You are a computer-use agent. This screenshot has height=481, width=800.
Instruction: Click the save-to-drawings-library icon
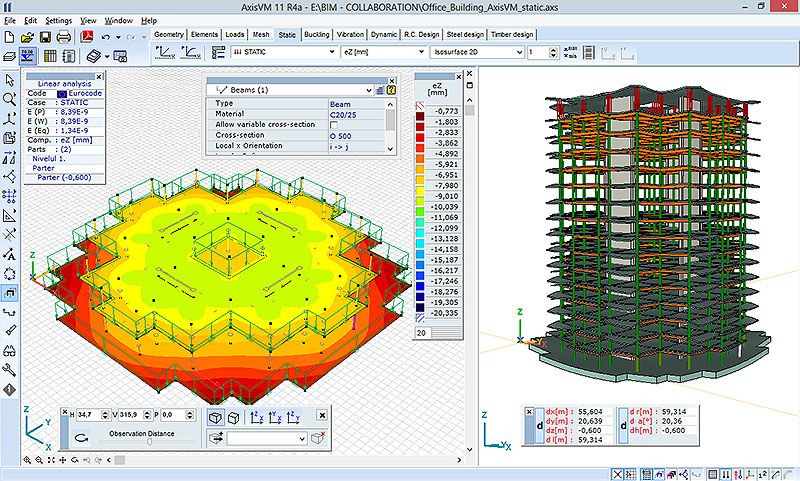coord(120,56)
